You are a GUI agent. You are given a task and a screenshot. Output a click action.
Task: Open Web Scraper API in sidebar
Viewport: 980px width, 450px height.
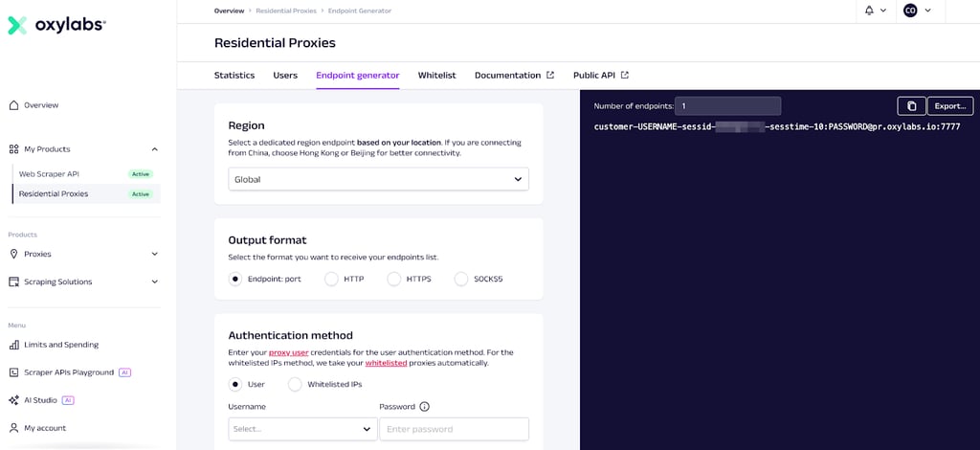tap(49, 174)
